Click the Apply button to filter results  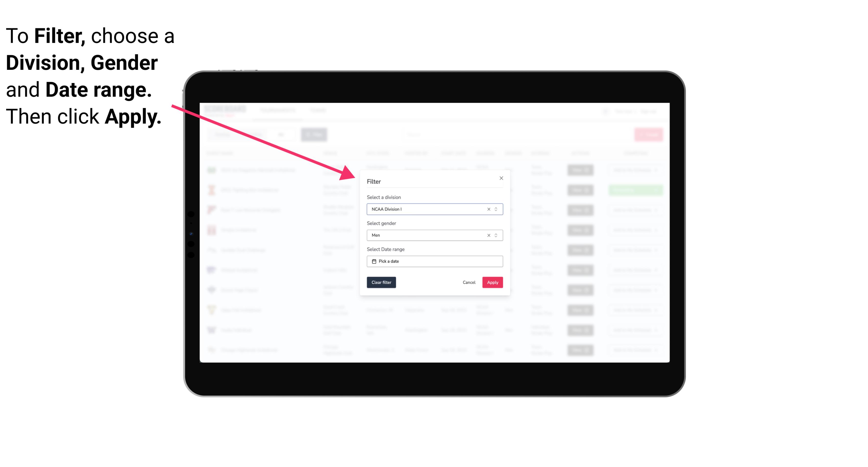[x=492, y=283]
